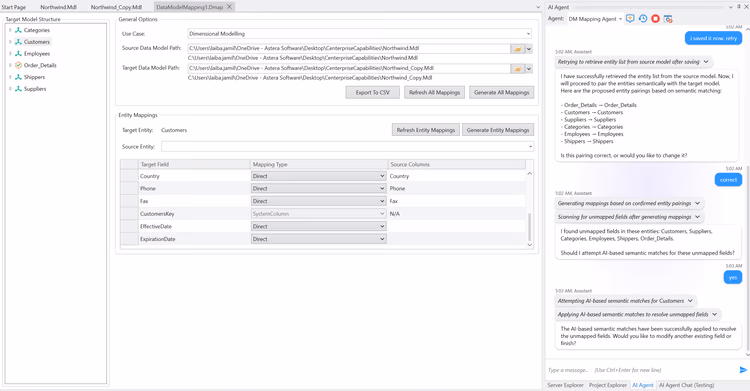Open Mapping Type dropdown for EffectiveDate
This screenshot has height=391, width=750.
tap(382, 226)
